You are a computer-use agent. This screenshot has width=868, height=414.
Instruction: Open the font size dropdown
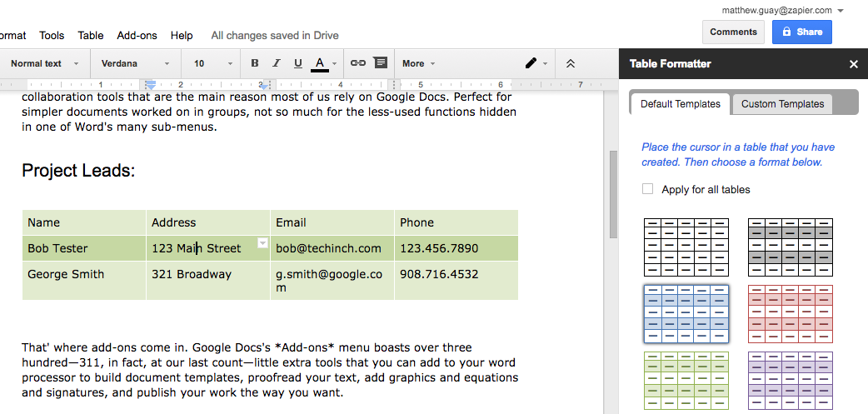pyautogui.click(x=213, y=63)
